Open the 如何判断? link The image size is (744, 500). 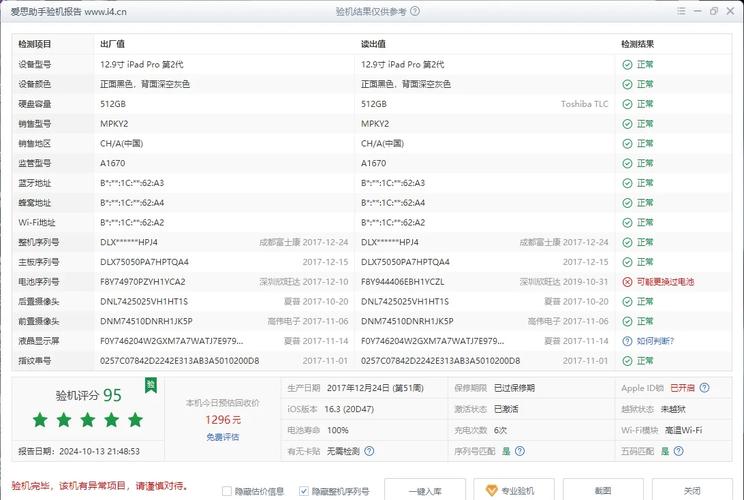tap(655, 341)
